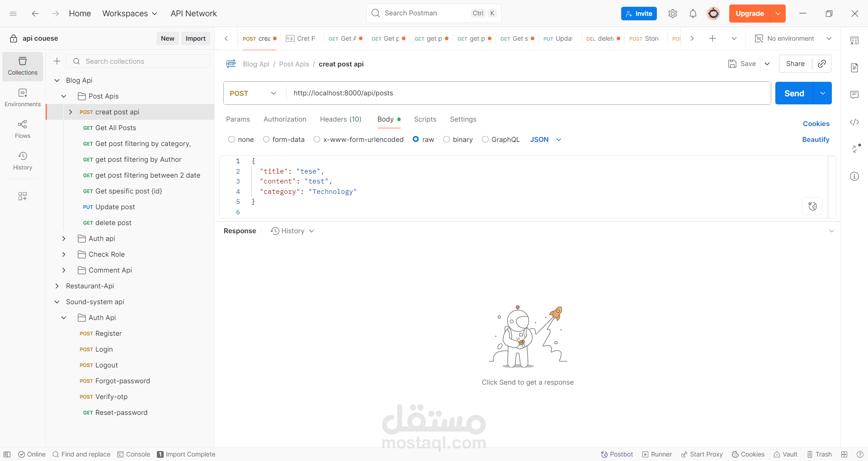The width and height of the screenshot is (868, 461).
Task: Go forward with the right arrow
Action: click(55, 14)
